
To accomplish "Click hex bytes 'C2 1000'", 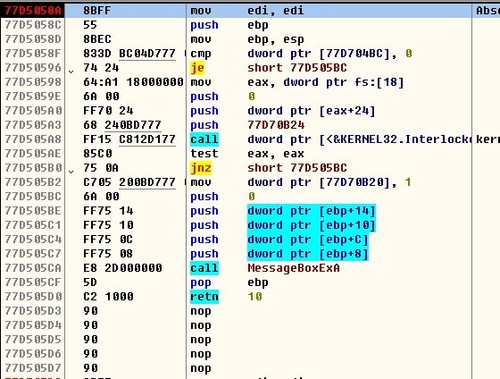I will (108, 297).
